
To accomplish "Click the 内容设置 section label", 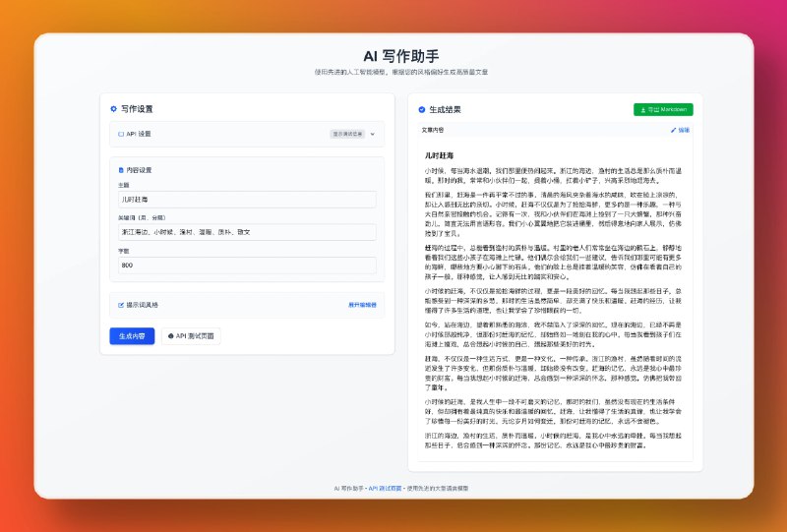I will coord(139,170).
